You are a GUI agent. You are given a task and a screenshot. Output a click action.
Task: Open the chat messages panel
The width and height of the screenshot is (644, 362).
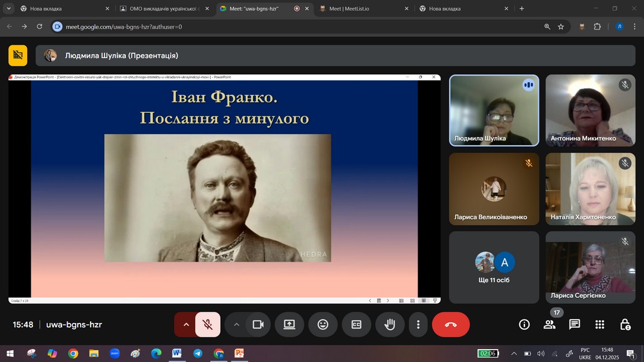pos(574,325)
